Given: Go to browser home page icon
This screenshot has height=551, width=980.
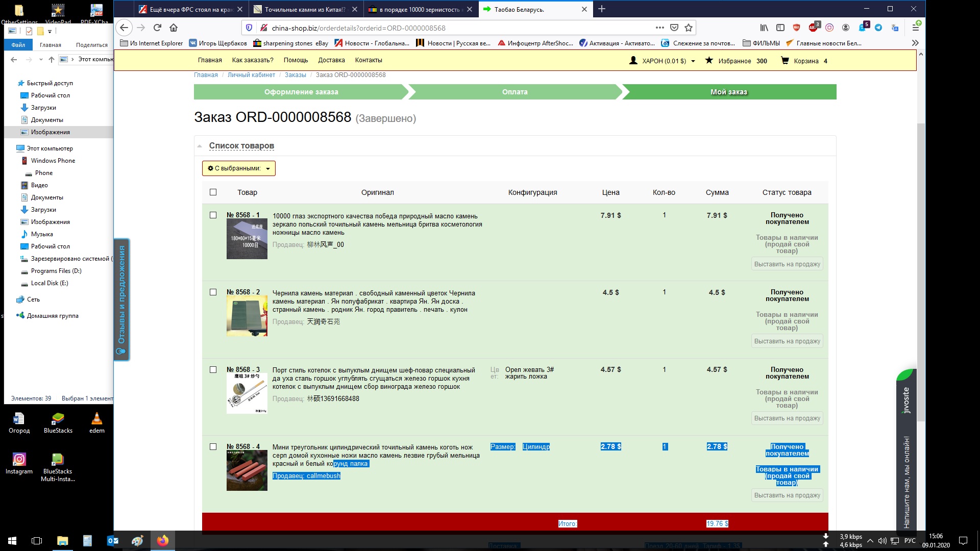Looking at the screenshot, I should click(174, 28).
